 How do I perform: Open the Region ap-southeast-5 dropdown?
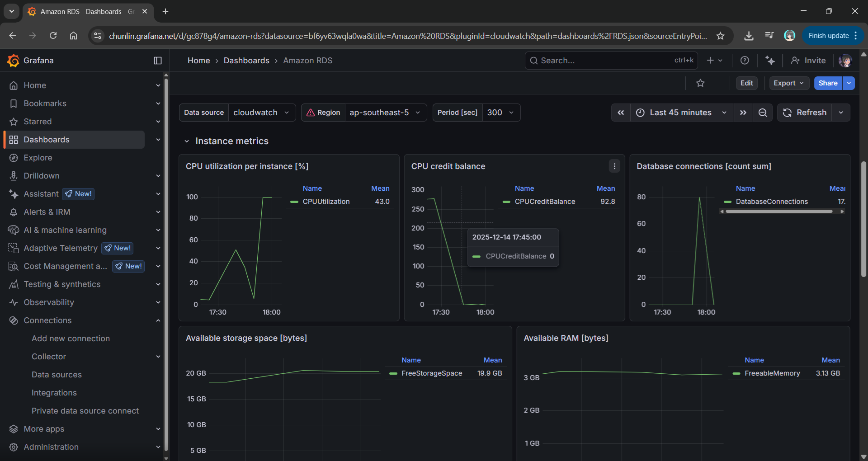coord(385,113)
